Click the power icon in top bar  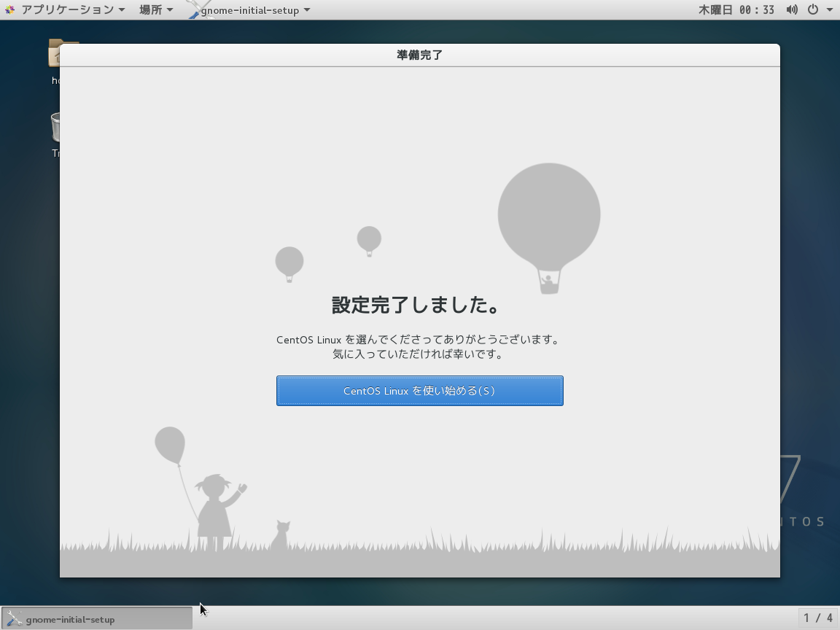pos(813,9)
